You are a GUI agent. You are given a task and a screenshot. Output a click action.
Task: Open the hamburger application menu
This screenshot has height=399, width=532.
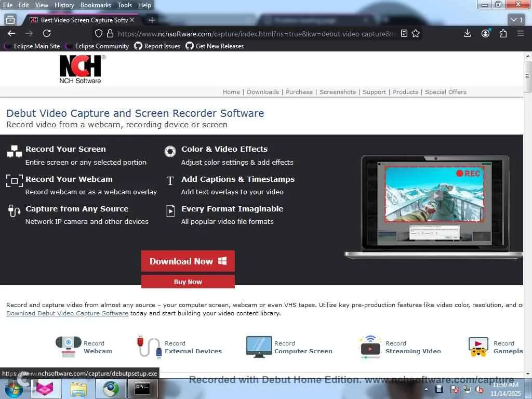[521, 33]
